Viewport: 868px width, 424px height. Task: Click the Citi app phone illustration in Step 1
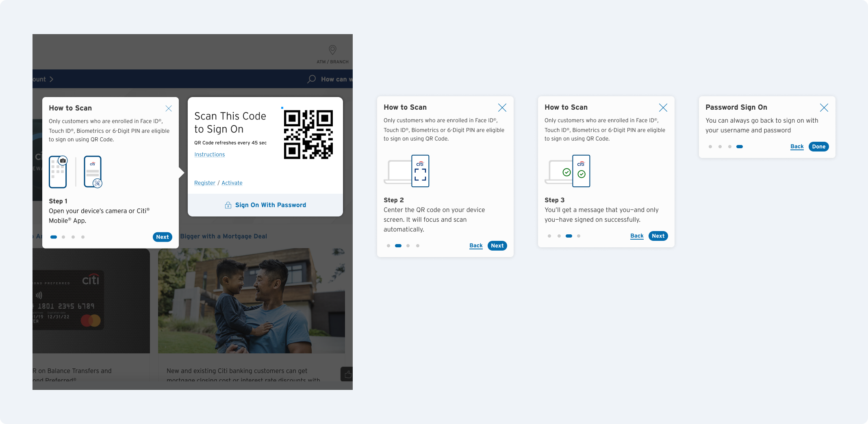93,172
